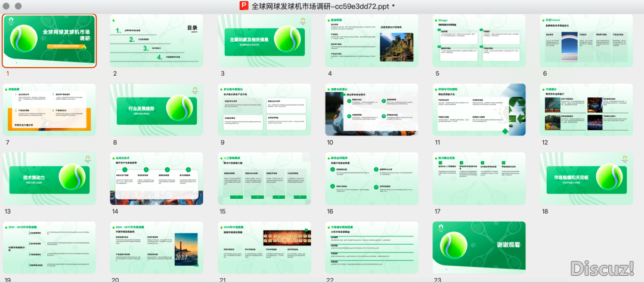
Task: Select slide 16 移动应用程序 thumbnail
Action: pos(371,179)
